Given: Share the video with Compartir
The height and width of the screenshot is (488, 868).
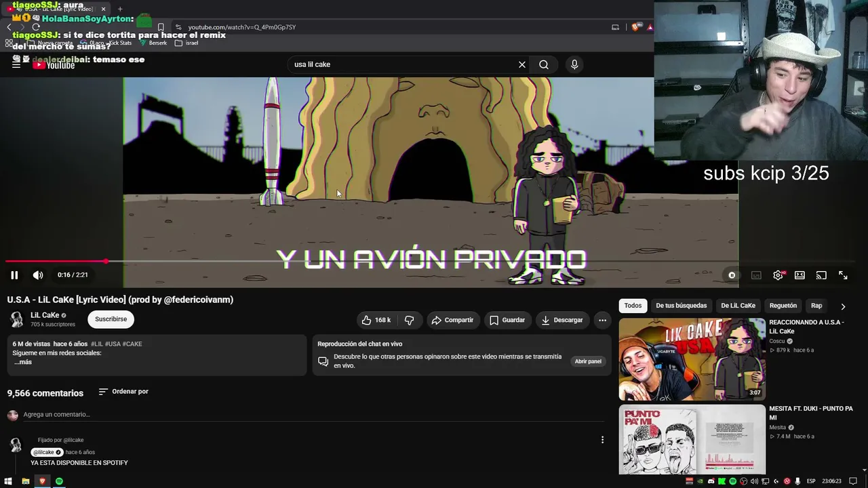Looking at the screenshot, I should pyautogui.click(x=453, y=320).
